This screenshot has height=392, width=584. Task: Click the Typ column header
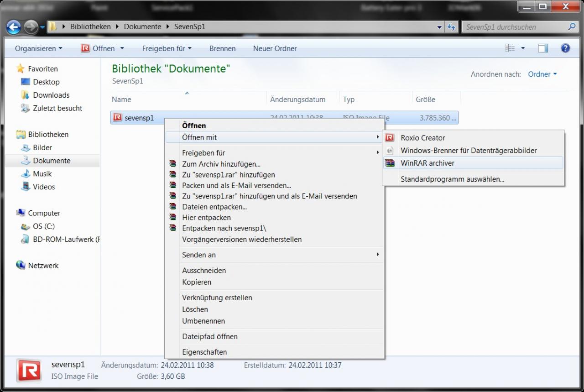[376, 99]
